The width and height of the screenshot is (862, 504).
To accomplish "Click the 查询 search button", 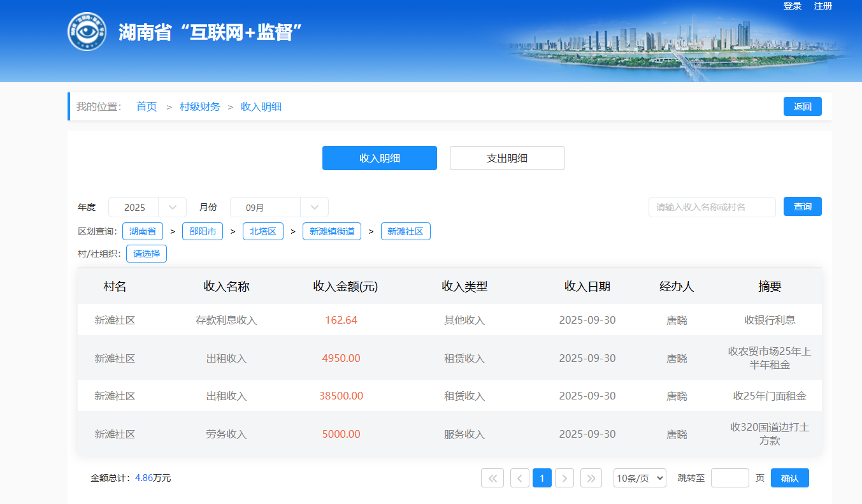I will (x=802, y=206).
